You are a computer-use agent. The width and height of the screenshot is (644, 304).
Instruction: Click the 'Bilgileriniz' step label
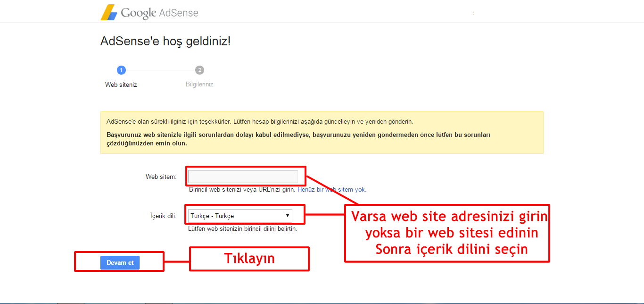[x=200, y=84]
